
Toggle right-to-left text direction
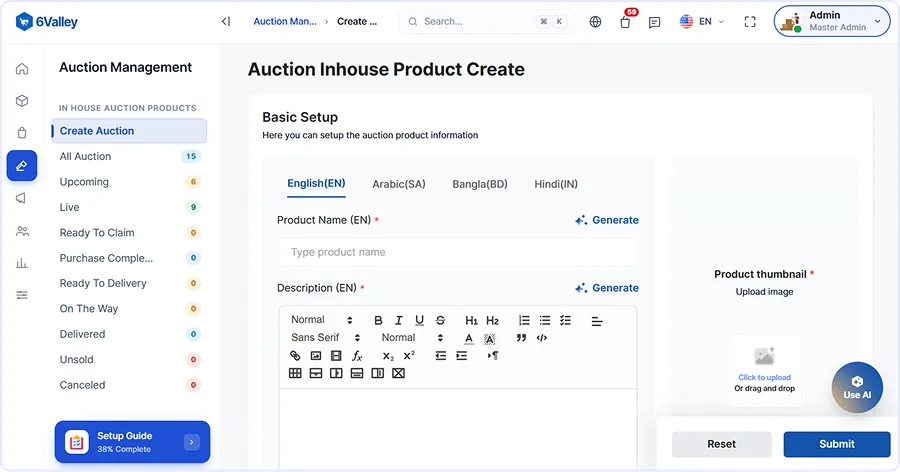(x=493, y=355)
